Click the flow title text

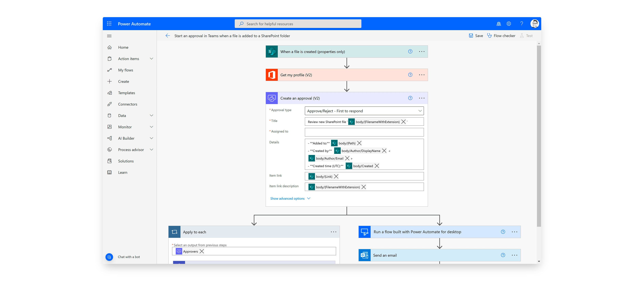tap(232, 36)
